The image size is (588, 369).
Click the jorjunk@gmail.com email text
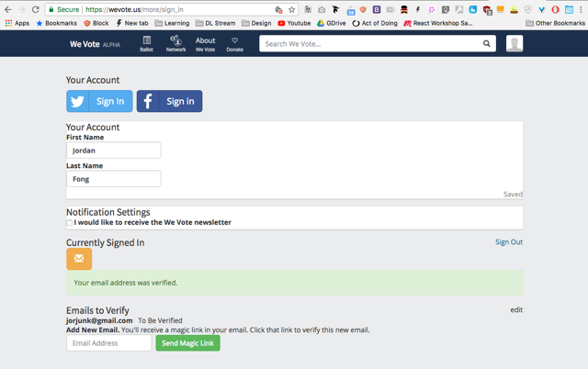coord(99,320)
